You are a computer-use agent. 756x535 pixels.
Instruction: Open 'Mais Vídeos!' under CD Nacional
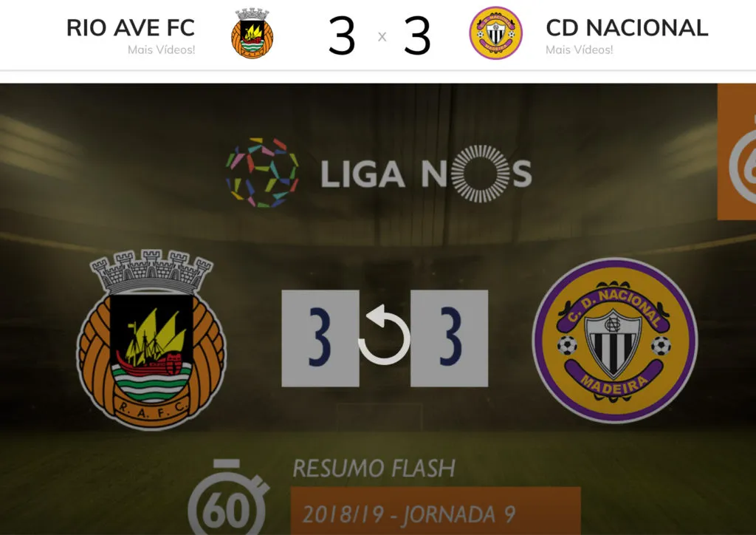click(579, 50)
